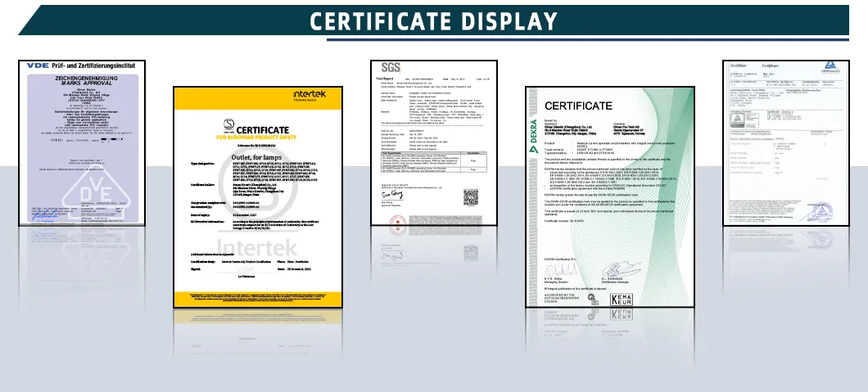Open the SGS Test Report thumbnail
868x392 pixels.
pos(434,142)
